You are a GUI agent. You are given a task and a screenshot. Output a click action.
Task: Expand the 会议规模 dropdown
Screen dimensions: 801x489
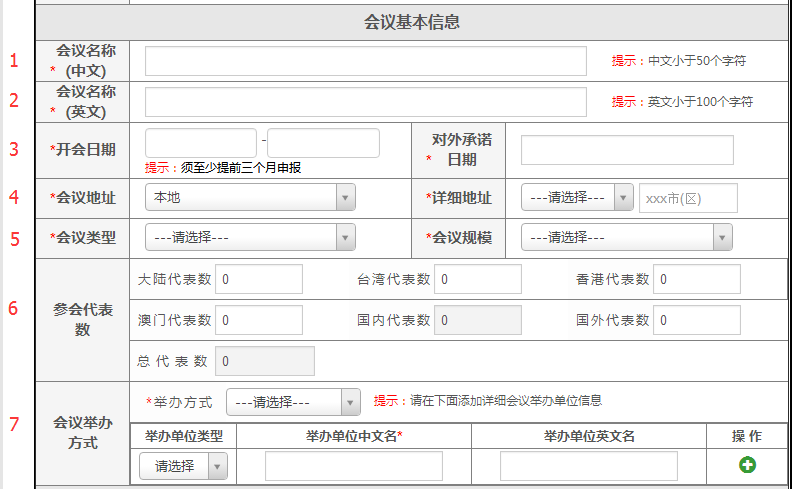[x=626, y=238]
